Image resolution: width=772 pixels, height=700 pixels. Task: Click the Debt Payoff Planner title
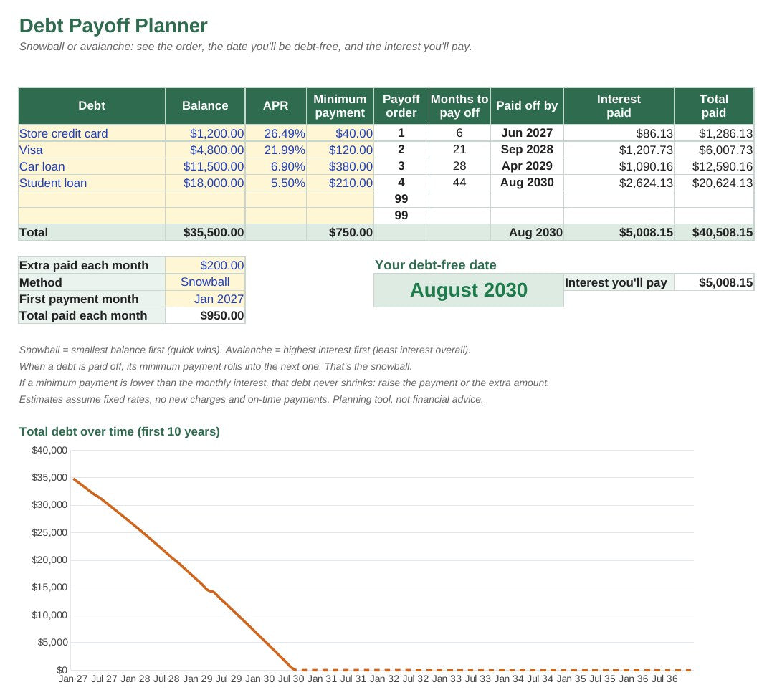coord(113,26)
